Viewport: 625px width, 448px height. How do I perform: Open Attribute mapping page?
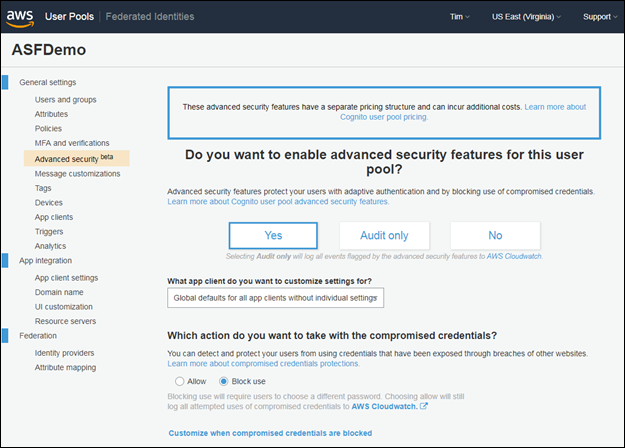65,367
